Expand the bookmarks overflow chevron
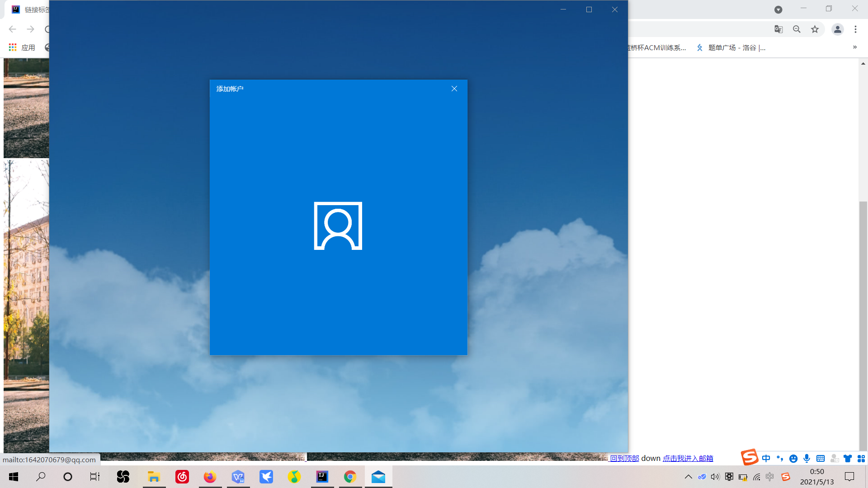The width and height of the screenshot is (868, 488). [x=854, y=47]
